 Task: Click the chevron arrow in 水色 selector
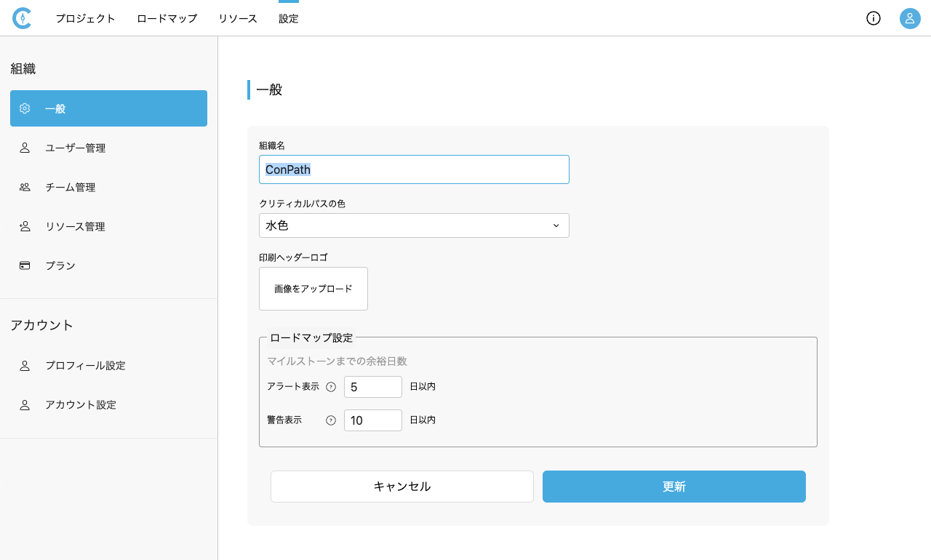click(556, 225)
